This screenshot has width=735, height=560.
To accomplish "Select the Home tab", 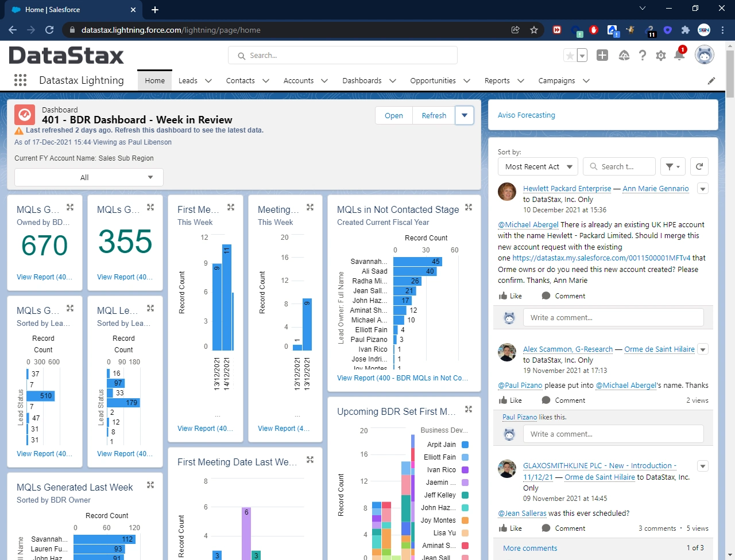I will 155,81.
